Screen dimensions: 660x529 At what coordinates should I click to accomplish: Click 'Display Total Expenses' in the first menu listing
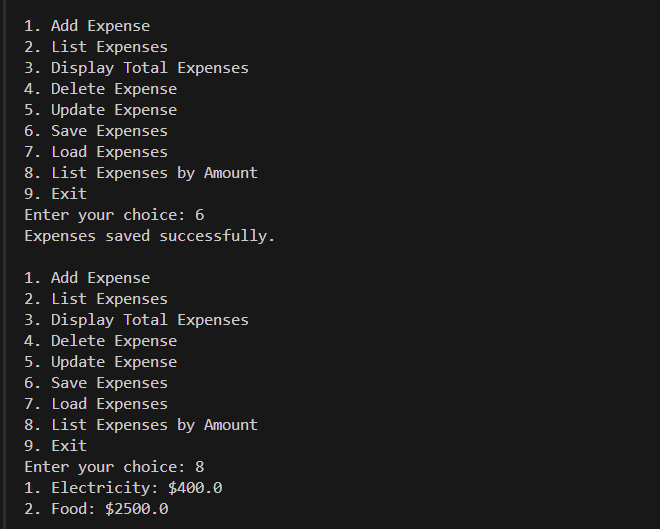150,68
